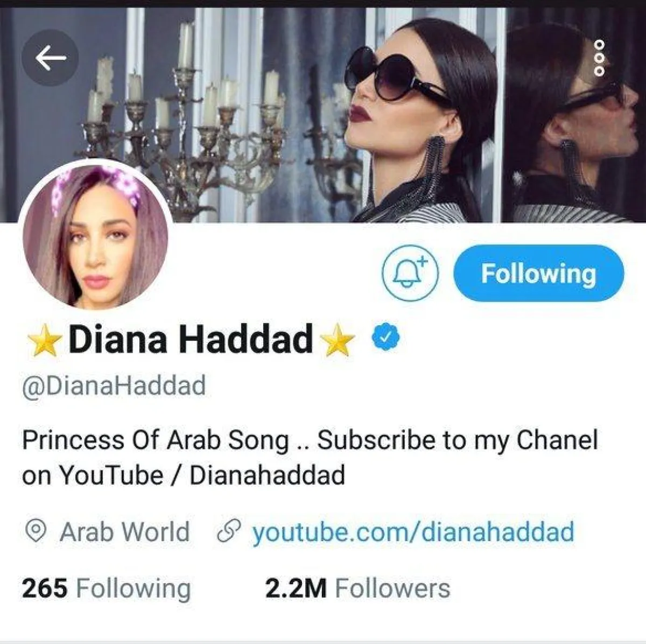Tap the gold star after Haddad
This screenshot has height=644, width=646.
point(338,341)
